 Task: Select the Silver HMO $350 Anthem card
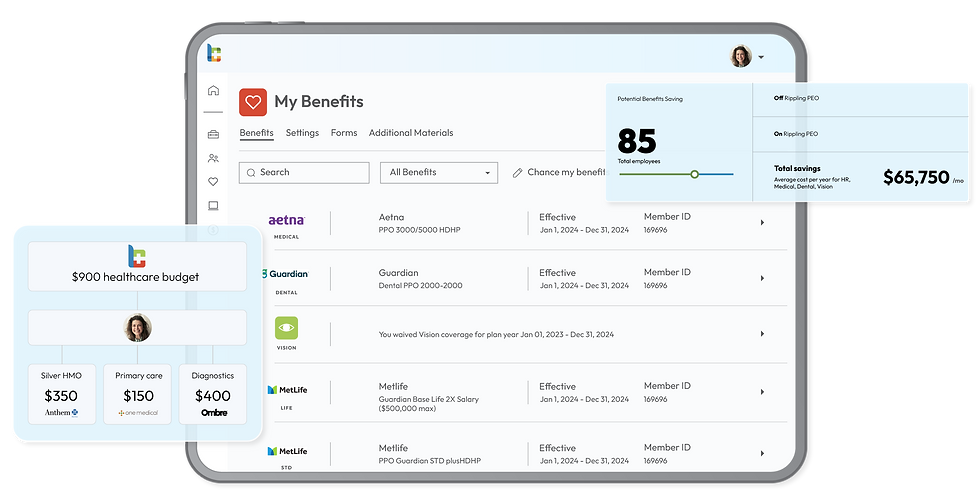61,394
